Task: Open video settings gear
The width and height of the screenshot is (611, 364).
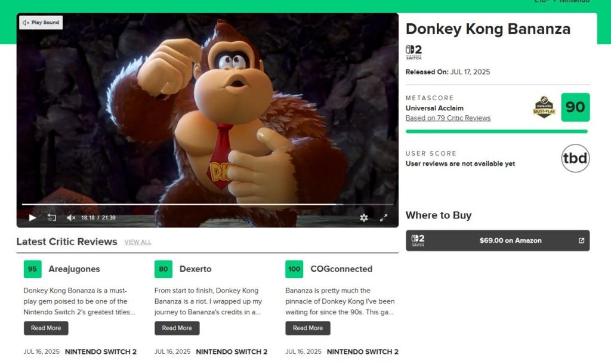Action: [x=363, y=217]
